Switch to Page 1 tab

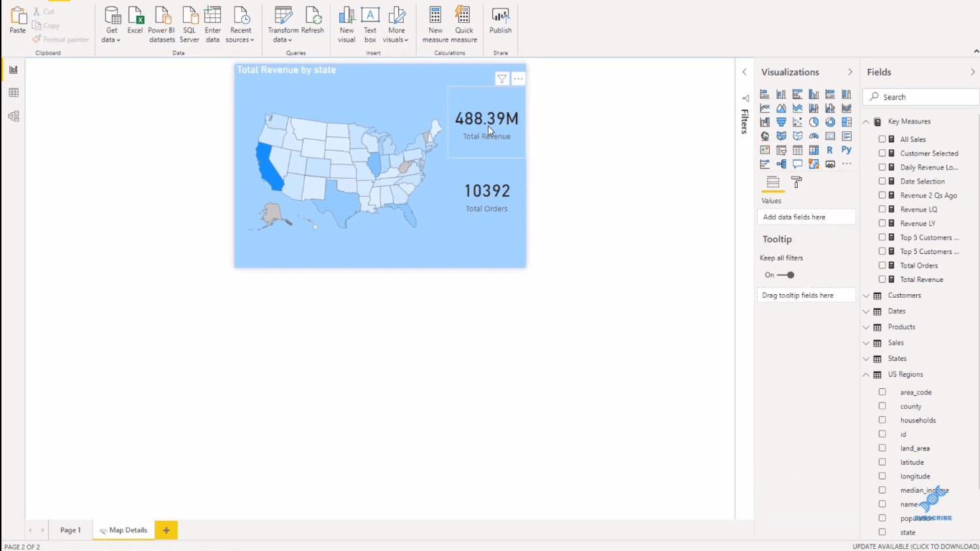[70, 530]
